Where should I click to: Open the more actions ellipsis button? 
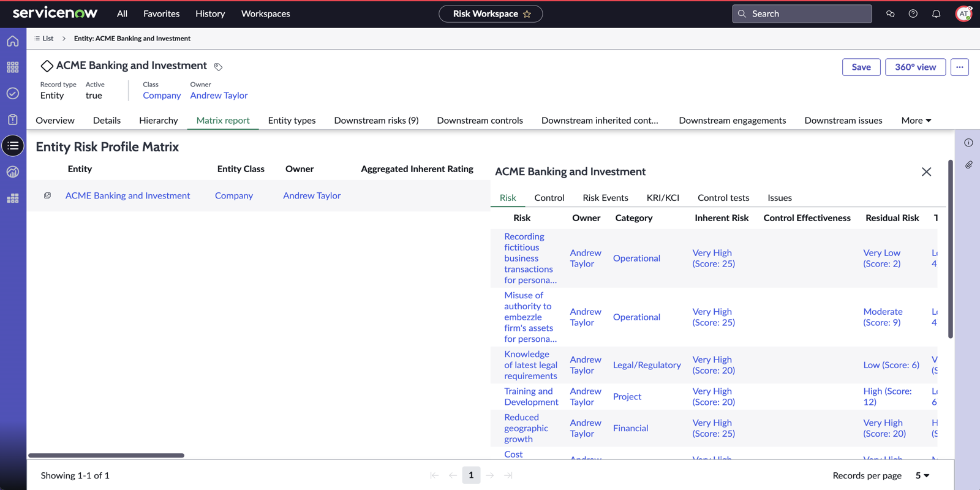pos(960,67)
